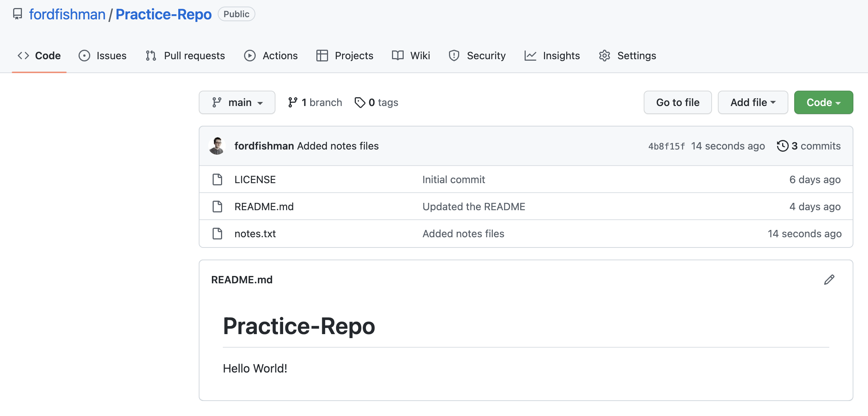The height and width of the screenshot is (416, 868).
Task: Open the Security tab
Action: click(x=477, y=56)
